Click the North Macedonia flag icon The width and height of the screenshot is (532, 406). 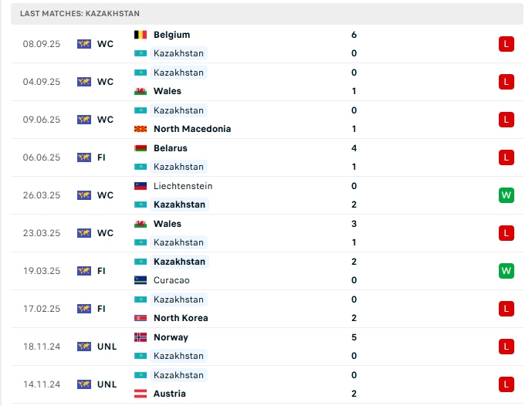coord(141,129)
